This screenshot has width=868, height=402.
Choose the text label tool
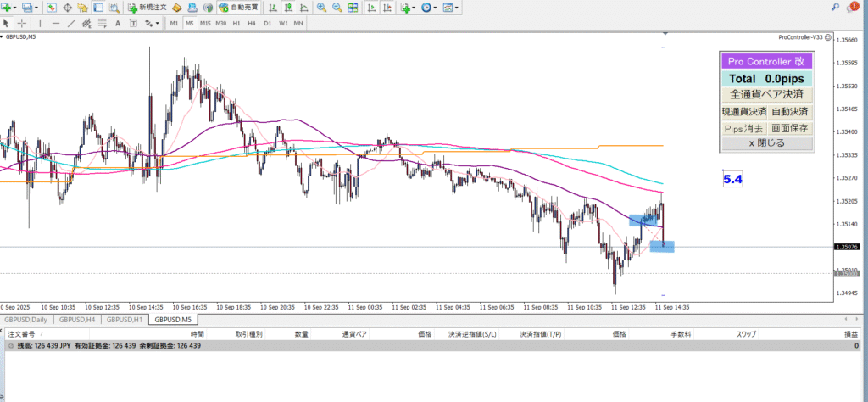pyautogui.click(x=119, y=23)
